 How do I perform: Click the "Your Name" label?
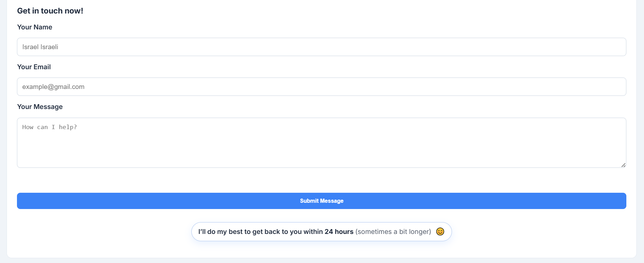(x=35, y=27)
